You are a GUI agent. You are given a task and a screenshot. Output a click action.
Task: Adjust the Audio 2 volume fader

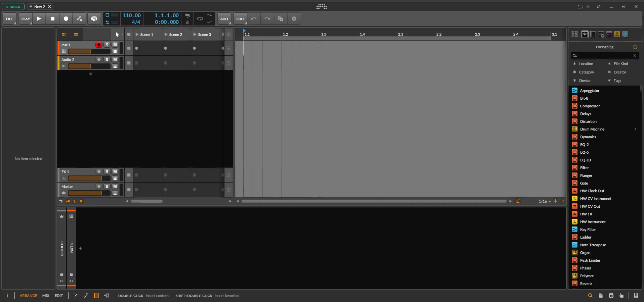(x=89, y=66)
